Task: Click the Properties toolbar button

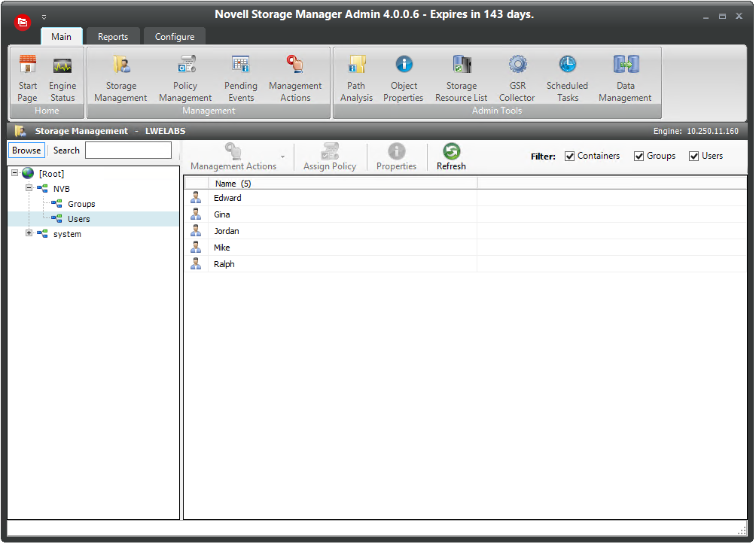Action: 396,157
